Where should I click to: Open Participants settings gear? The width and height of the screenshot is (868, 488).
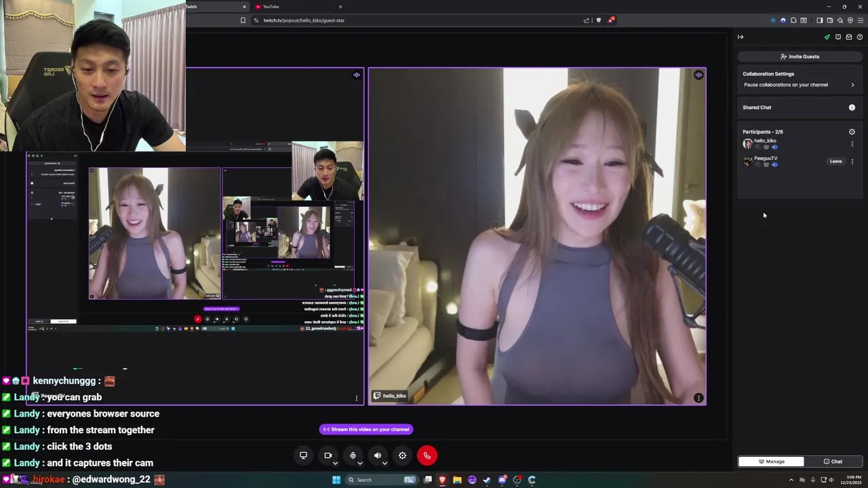coord(852,132)
